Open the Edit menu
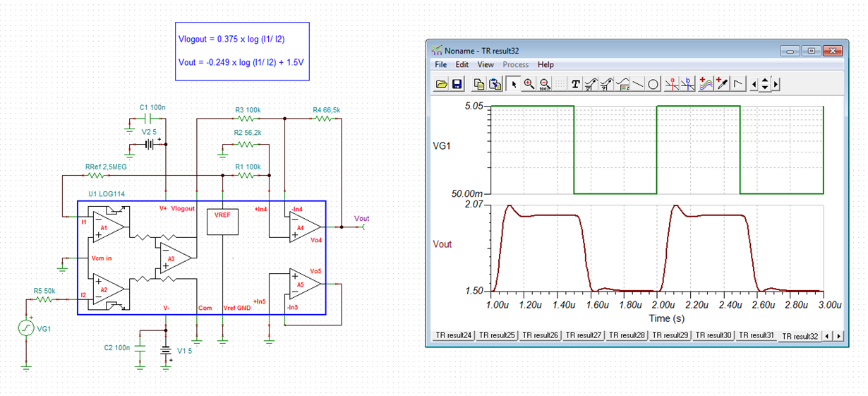This screenshot has width=868, height=396. [462, 64]
